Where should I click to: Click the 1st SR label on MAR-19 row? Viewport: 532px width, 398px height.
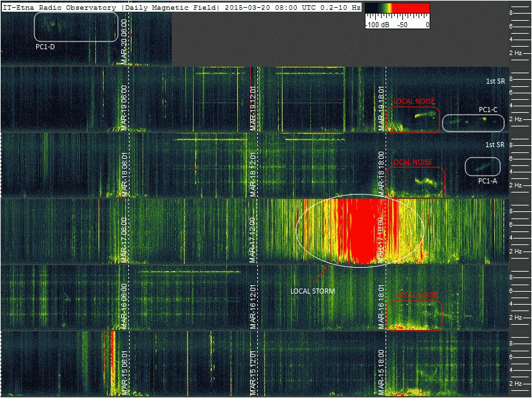click(x=495, y=81)
